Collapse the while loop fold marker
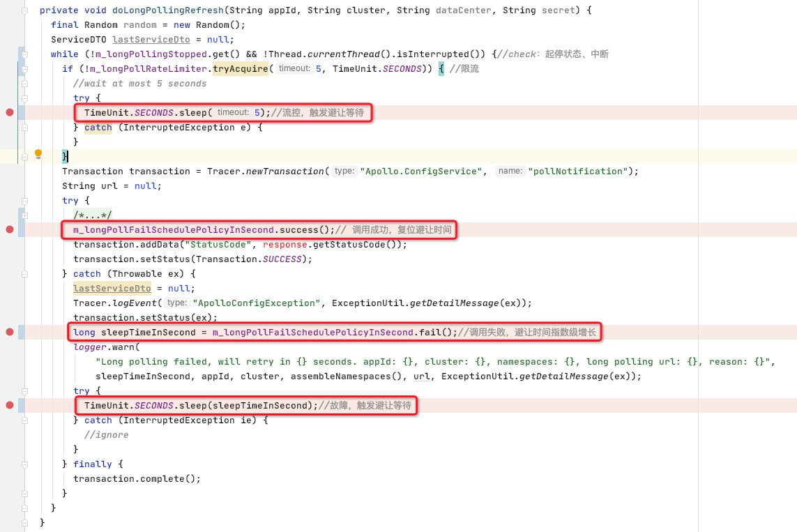This screenshot has height=532, width=797. [x=24, y=54]
